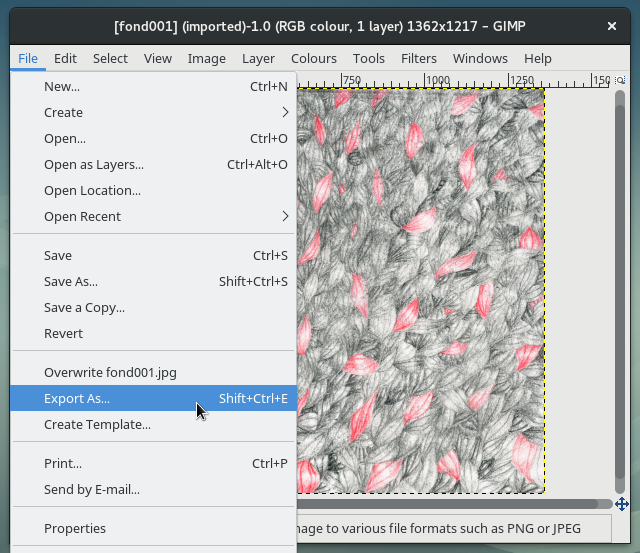Choose Open... from the File menu
The image size is (640, 553).
click(153, 138)
